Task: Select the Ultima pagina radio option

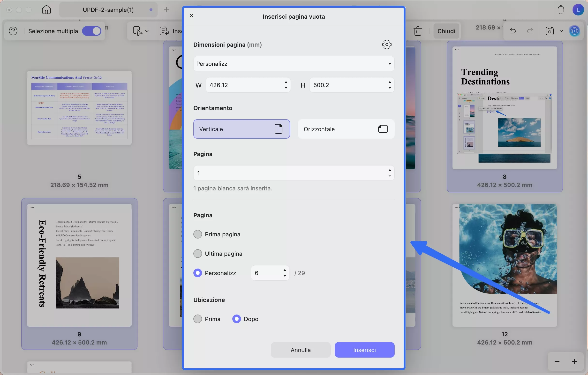Action: click(x=197, y=254)
